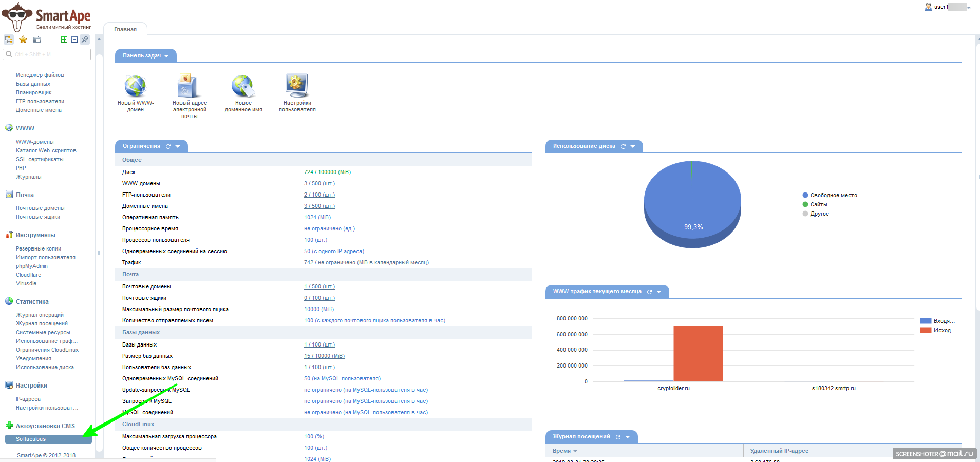Refresh the Ограничения panel

tap(168, 146)
